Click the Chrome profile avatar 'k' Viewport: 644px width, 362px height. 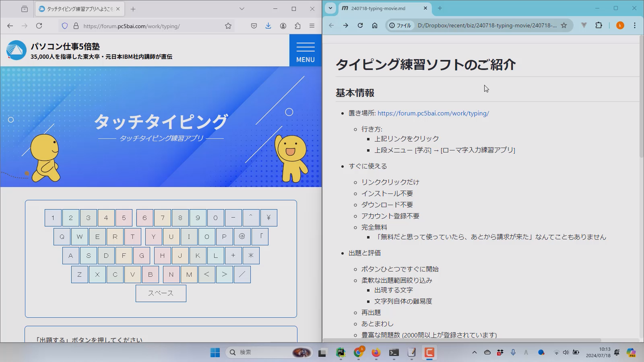coord(620,25)
